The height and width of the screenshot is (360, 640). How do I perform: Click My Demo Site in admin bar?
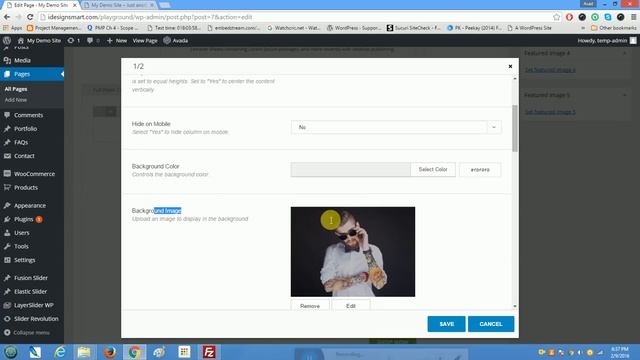click(39, 40)
